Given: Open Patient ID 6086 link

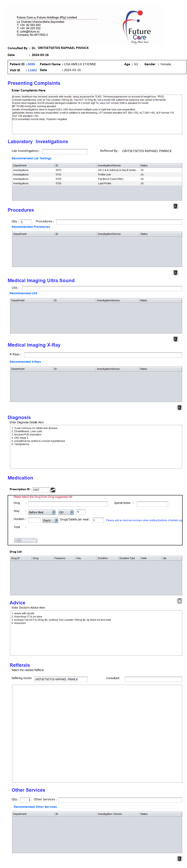Looking at the screenshot, I should [31, 64].
